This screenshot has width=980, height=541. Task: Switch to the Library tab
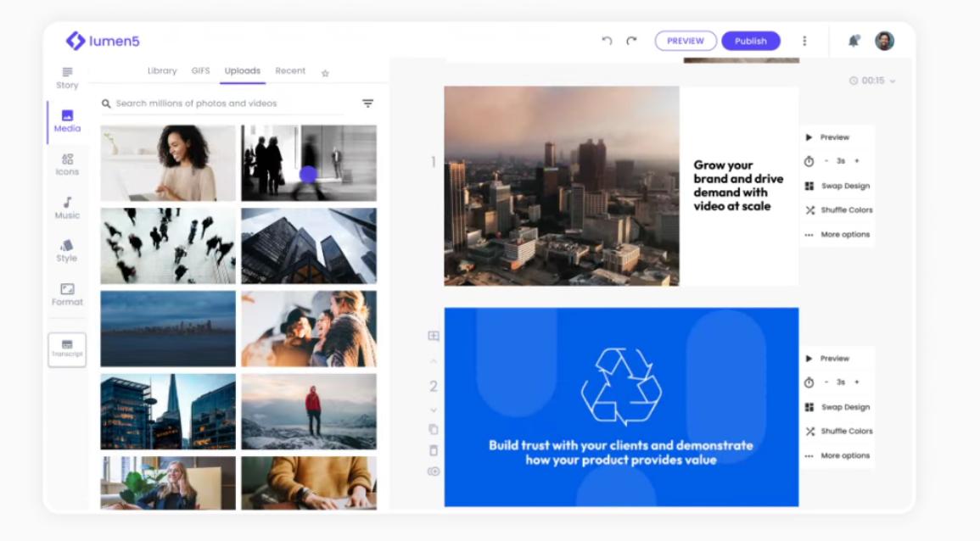click(162, 71)
